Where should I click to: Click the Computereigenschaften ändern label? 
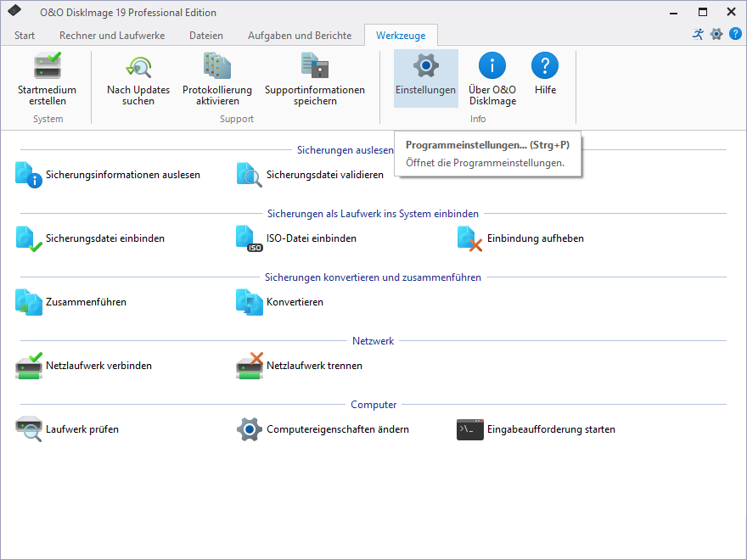tap(337, 429)
